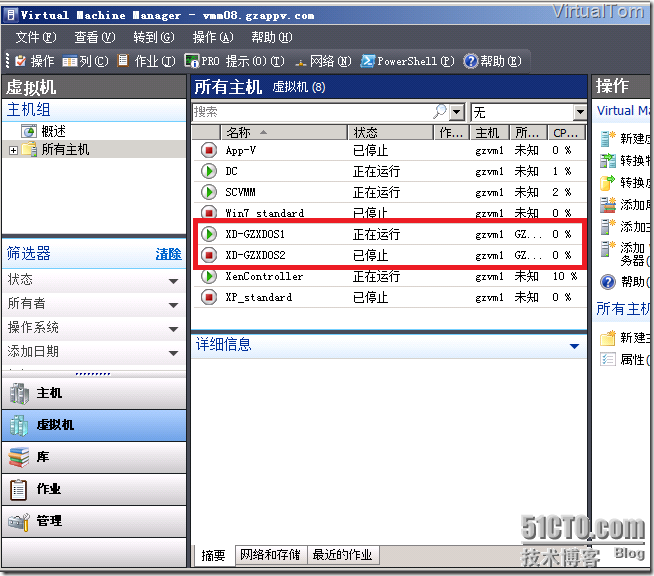
Task: Go to the 作业 jobs view
Action: [94, 489]
